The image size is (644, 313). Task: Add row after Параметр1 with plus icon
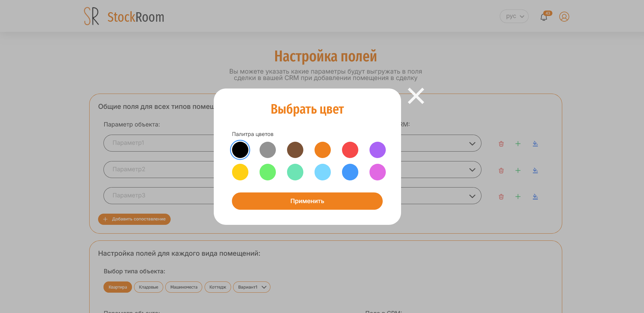point(518,144)
